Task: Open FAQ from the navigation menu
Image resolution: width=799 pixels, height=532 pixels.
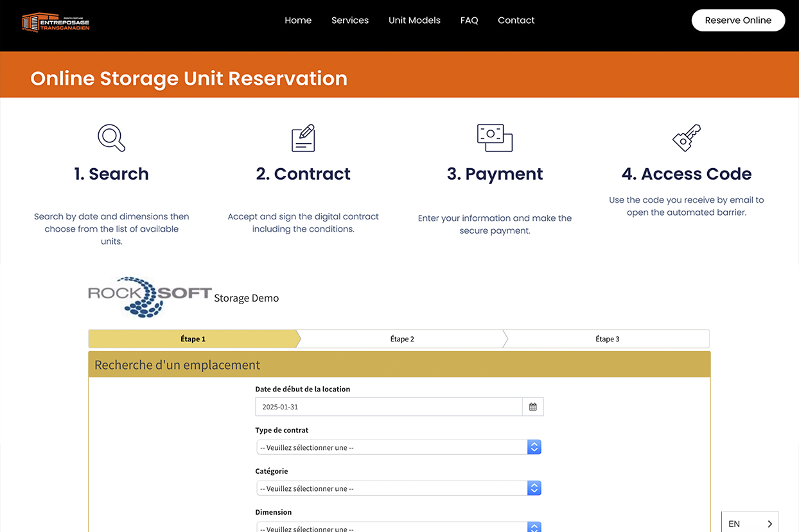Action: 469,20
